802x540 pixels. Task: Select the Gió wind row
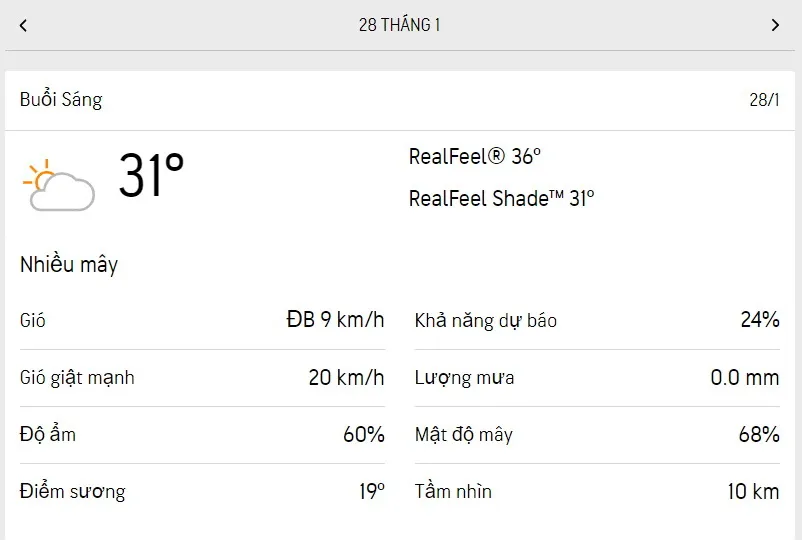coord(202,321)
